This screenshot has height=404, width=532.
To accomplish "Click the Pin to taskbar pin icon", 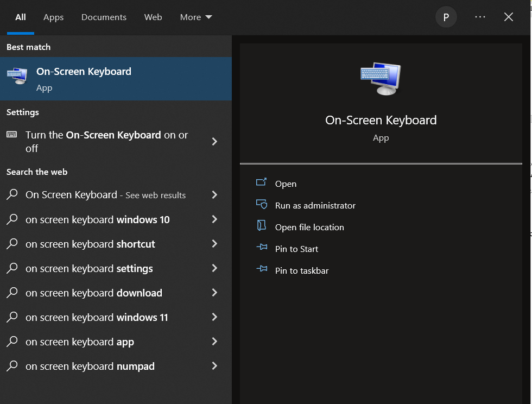I will tap(262, 269).
